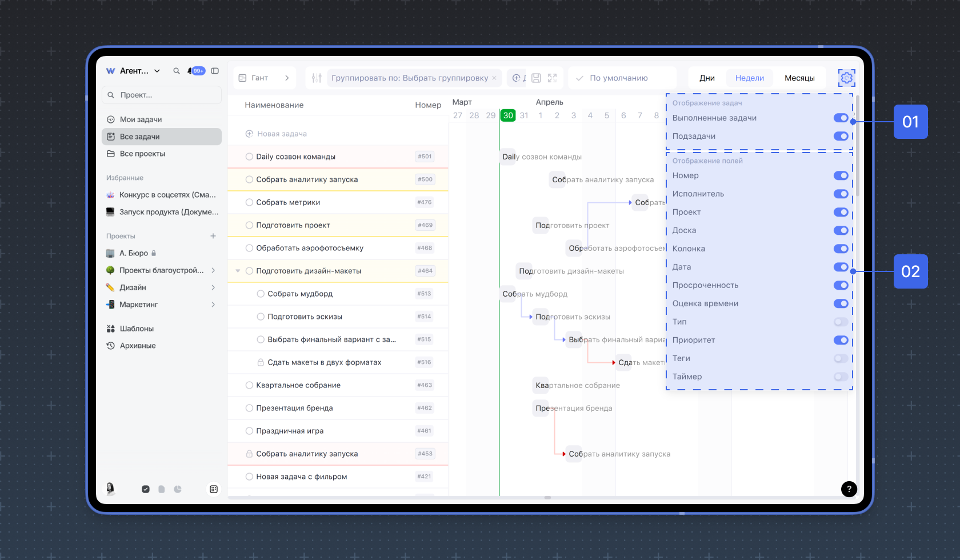This screenshot has width=960, height=560.
Task: Open the help question mark button
Action: coord(849,489)
